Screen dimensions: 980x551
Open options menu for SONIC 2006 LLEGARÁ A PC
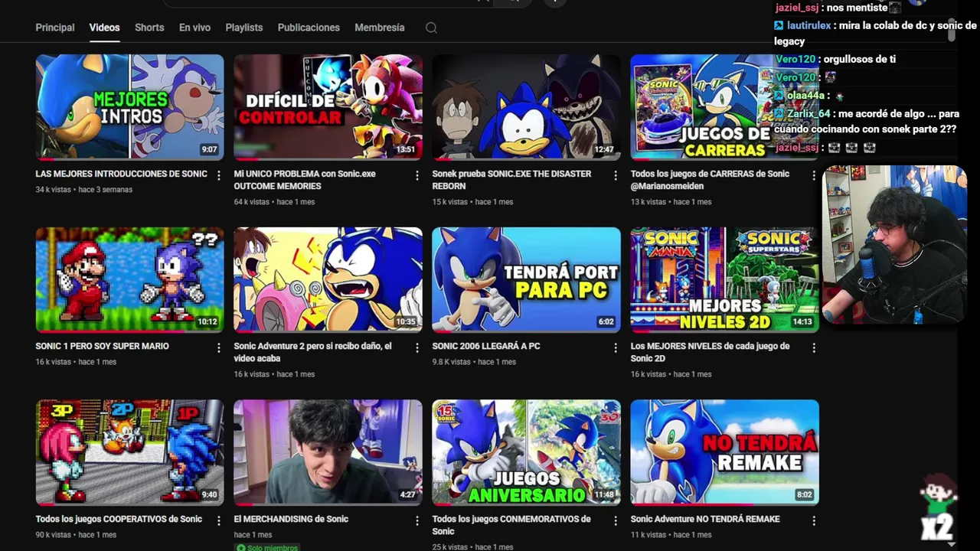pos(616,347)
